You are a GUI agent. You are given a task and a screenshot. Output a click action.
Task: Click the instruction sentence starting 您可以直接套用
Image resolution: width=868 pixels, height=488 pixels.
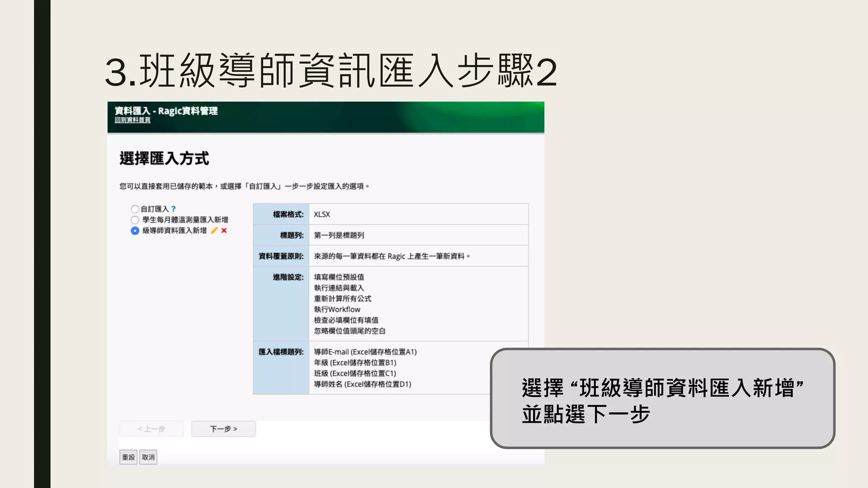coord(245,186)
